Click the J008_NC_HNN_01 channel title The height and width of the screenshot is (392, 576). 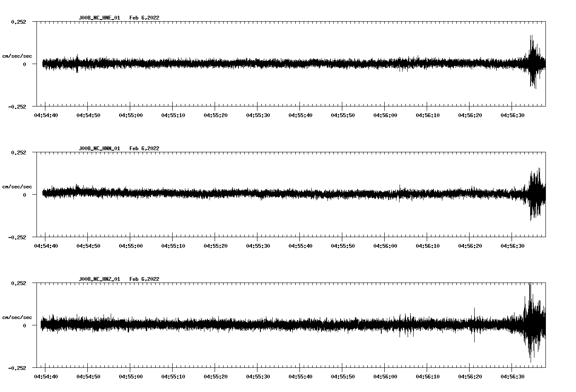pyautogui.click(x=99, y=148)
